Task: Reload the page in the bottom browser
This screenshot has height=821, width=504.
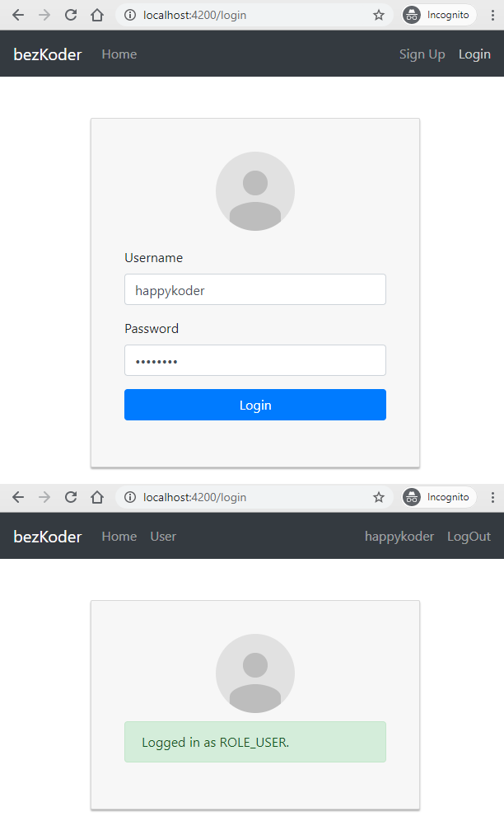Action: pyautogui.click(x=71, y=497)
